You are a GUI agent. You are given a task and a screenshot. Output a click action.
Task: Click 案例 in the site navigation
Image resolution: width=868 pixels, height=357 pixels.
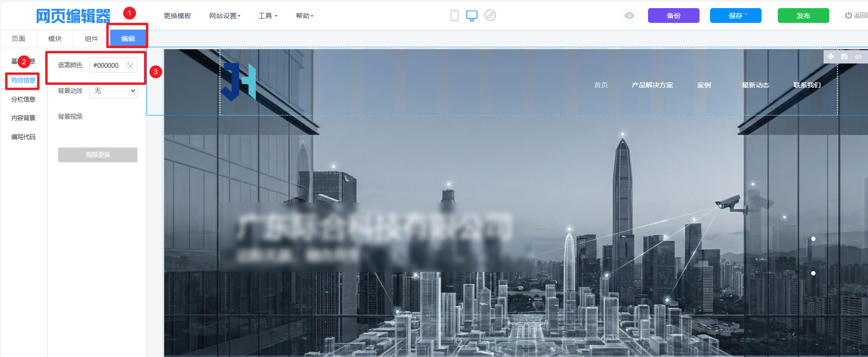[x=704, y=85]
